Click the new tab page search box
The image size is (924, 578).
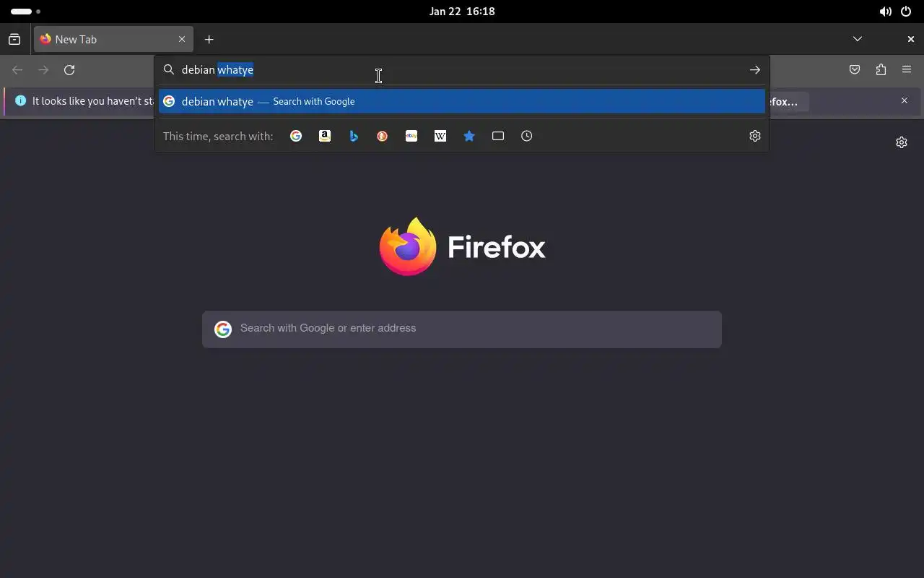pyautogui.click(x=462, y=329)
